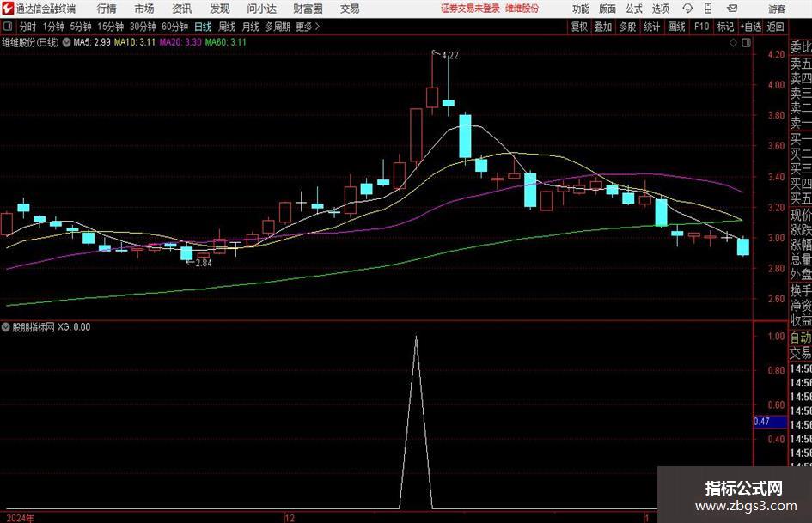Open the 财富圈 menu
The height and width of the screenshot is (523, 812).
[x=308, y=9]
